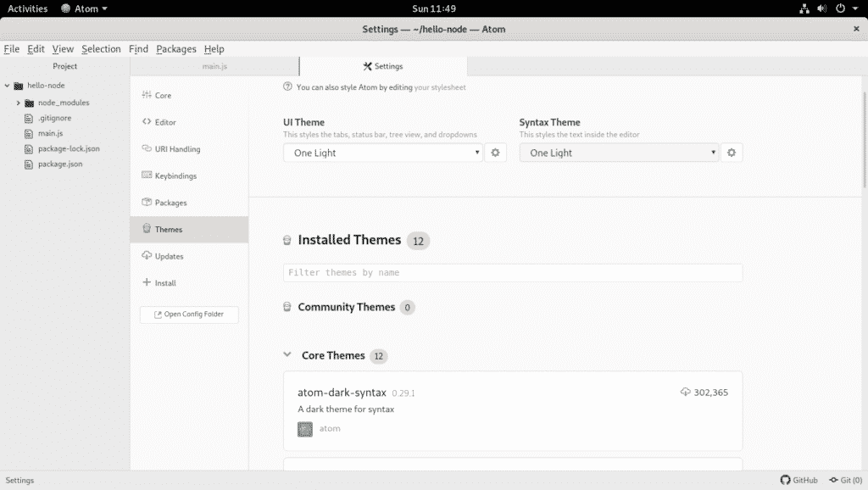
Task: Open the Syntax Theme dropdown
Action: pos(619,153)
